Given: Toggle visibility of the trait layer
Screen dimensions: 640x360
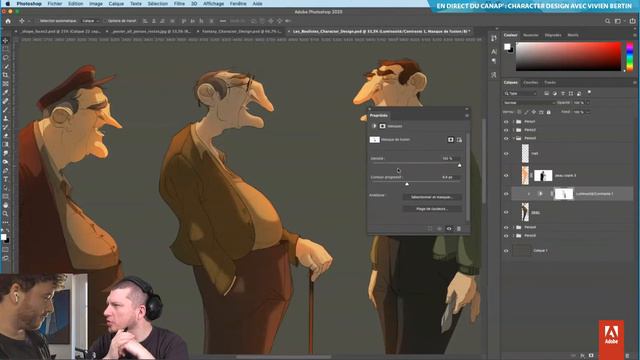Looking at the screenshot, I should (x=506, y=153).
